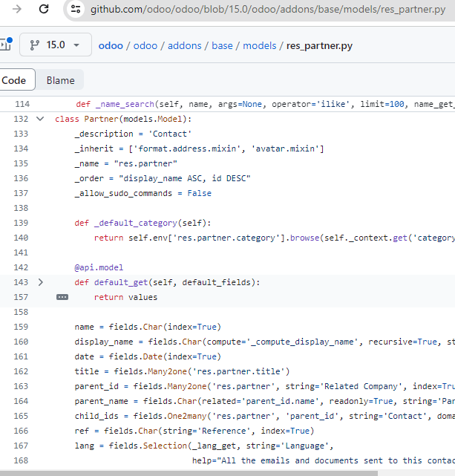The width and height of the screenshot is (455, 476).
Task: Select line number 164
Action: [x=21, y=401]
